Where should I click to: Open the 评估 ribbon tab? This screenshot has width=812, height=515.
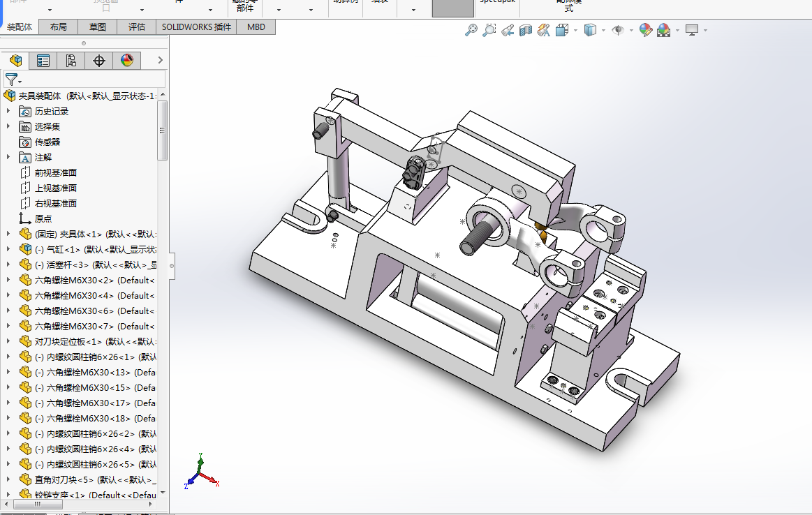pos(137,27)
